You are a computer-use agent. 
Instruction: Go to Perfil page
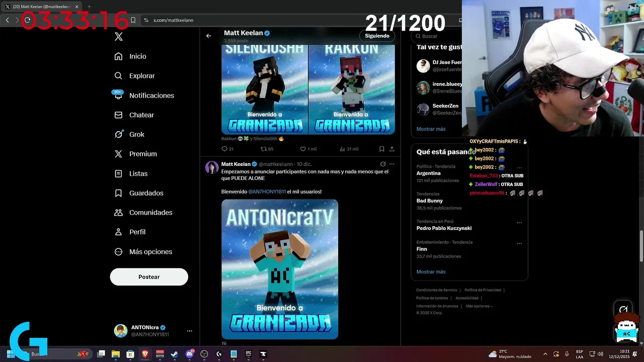[x=130, y=232]
